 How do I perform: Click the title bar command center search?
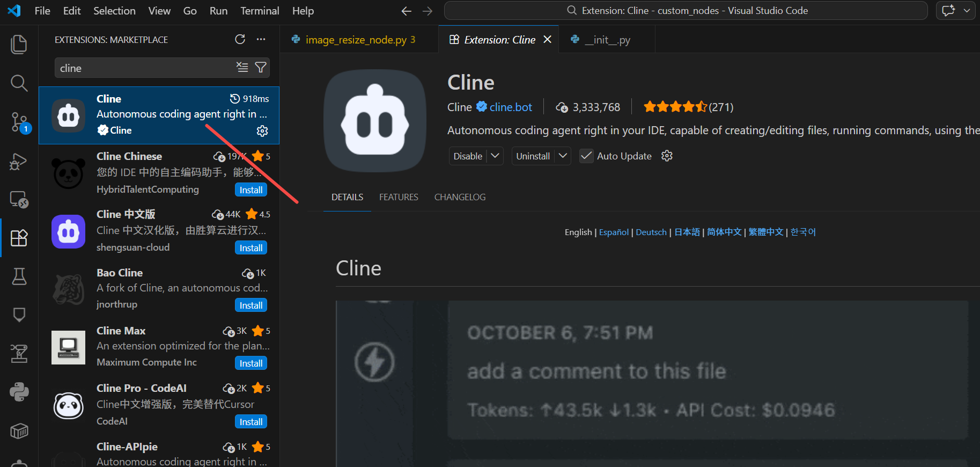point(686,11)
